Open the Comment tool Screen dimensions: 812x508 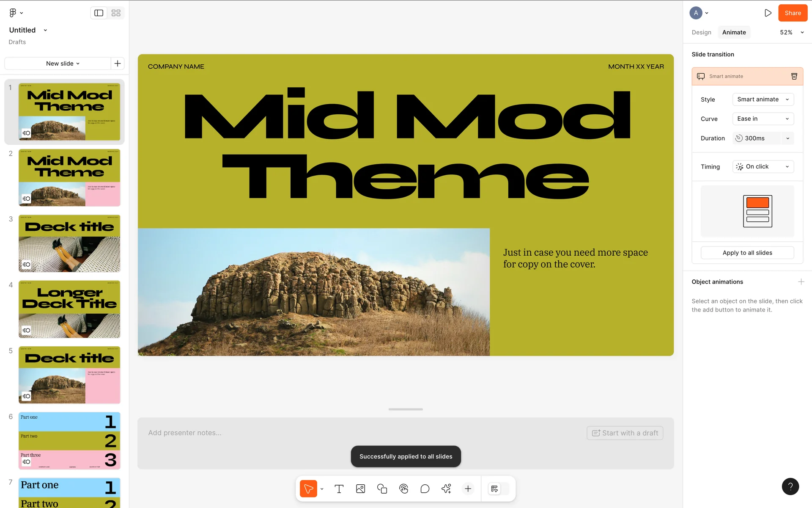[425, 489]
